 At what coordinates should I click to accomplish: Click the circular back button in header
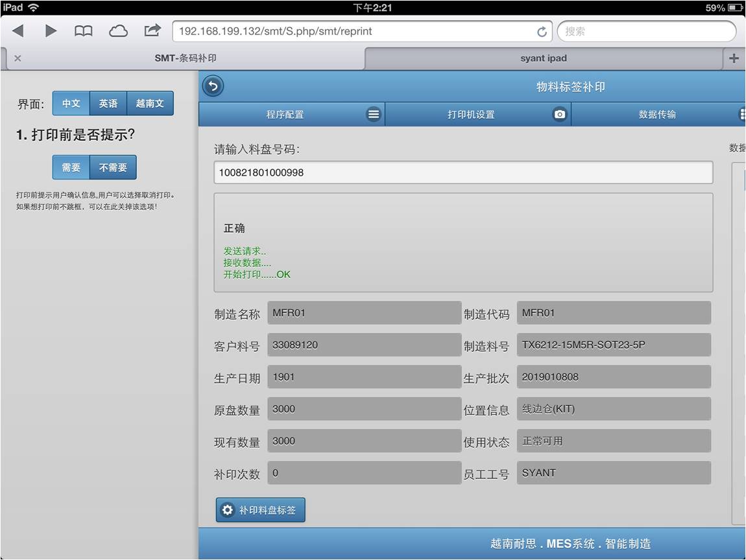(x=213, y=86)
